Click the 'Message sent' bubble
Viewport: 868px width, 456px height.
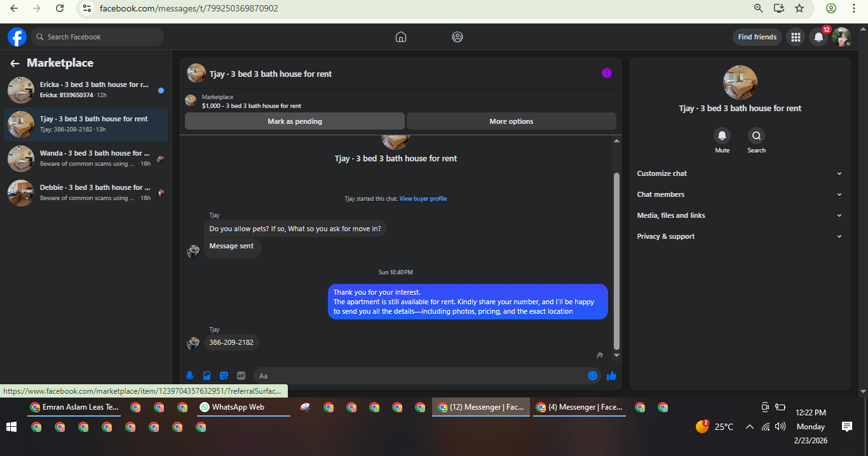(x=232, y=246)
